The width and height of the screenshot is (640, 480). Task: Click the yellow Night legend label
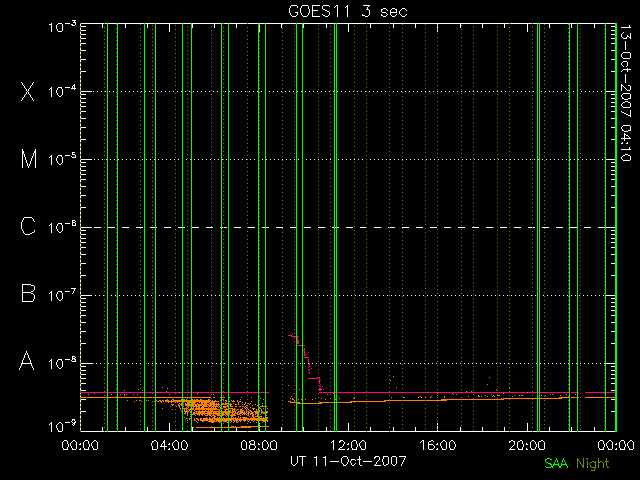[593, 464]
